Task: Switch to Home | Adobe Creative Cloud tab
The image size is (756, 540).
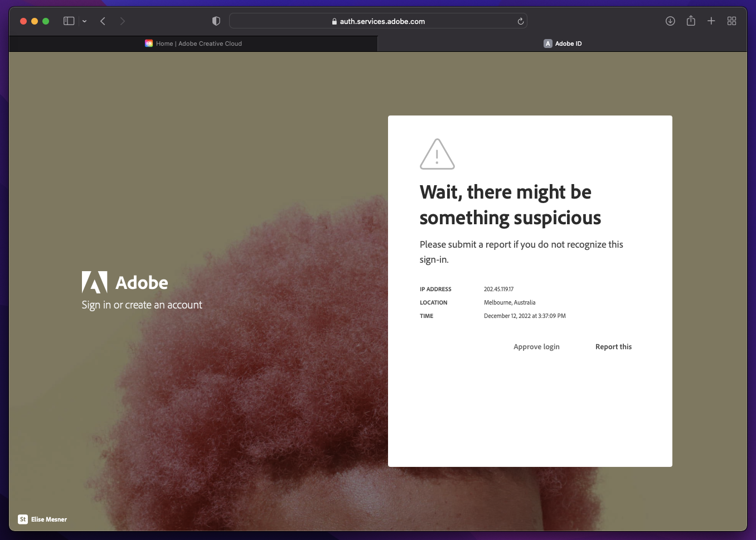Action: click(193, 44)
